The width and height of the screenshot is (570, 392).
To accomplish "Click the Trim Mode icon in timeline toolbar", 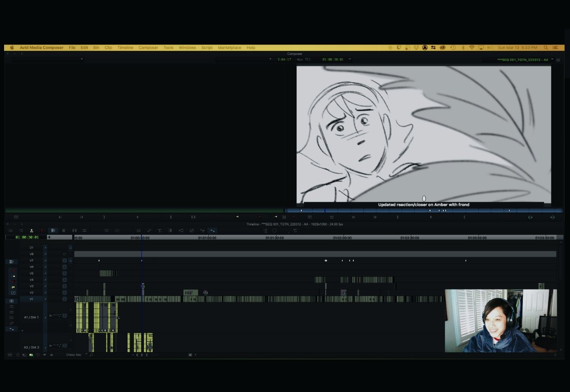I will click(64, 230).
